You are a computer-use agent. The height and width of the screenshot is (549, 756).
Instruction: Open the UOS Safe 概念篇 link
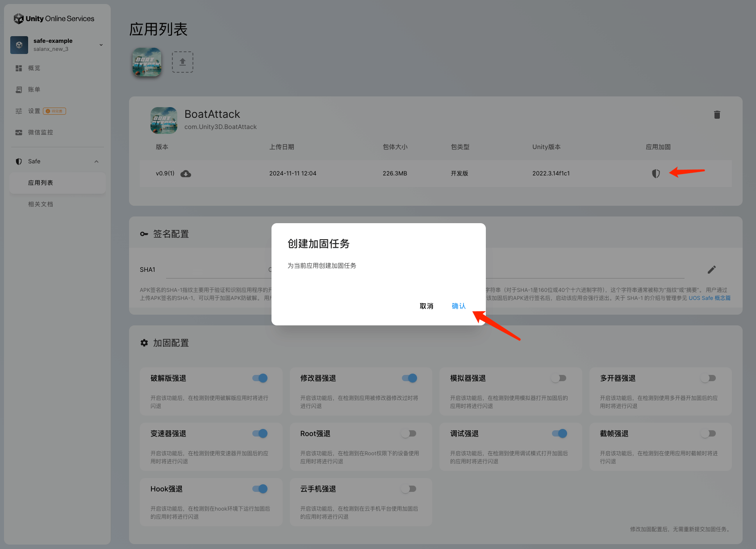(709, 298)
